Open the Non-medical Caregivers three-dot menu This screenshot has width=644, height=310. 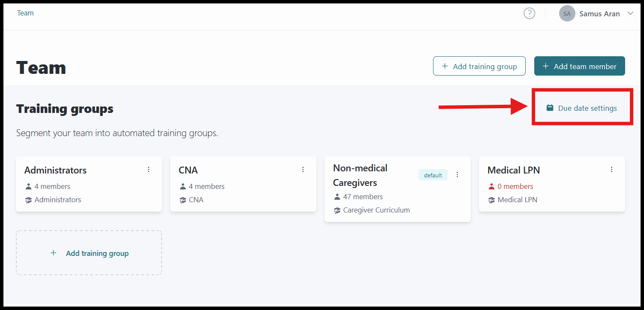click(x=457, y=175)
